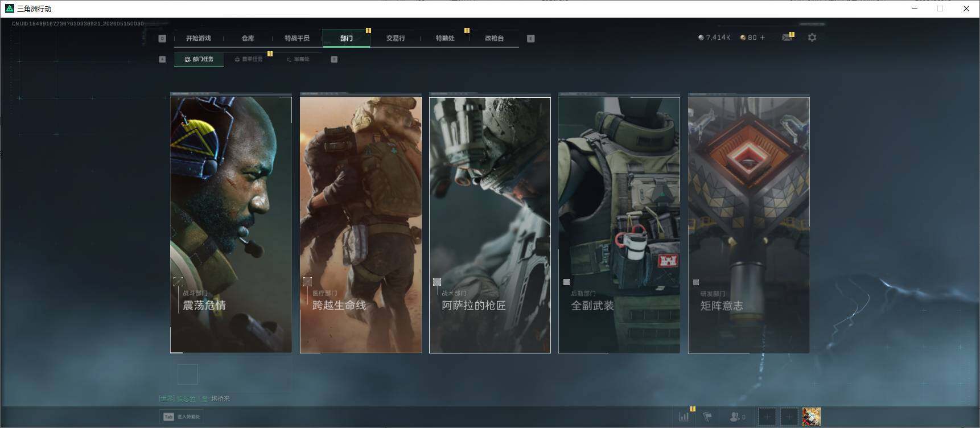This screenshot has height=428, width=980.
Task: Close the 三角洲行动 window
Action: [966, 9]
